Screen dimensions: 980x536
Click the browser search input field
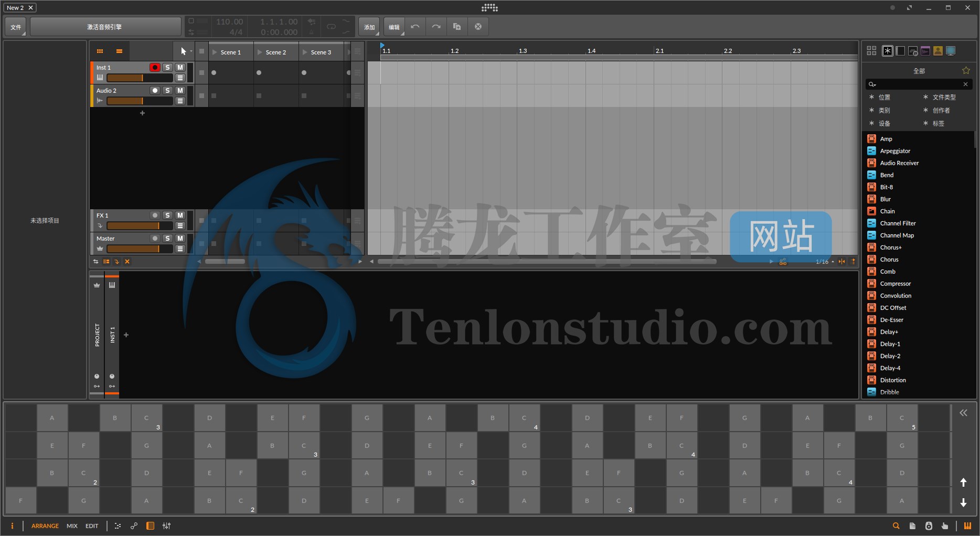tap(918, 84)
